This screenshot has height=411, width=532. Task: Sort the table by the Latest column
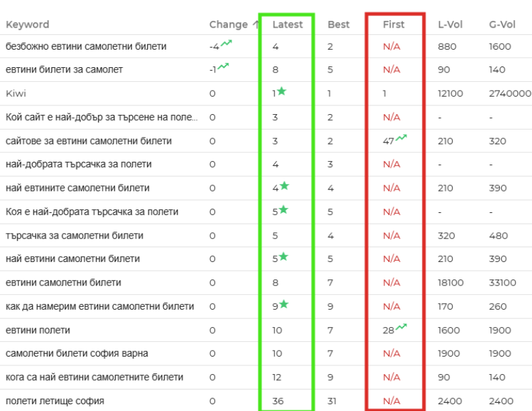[287, 24]
